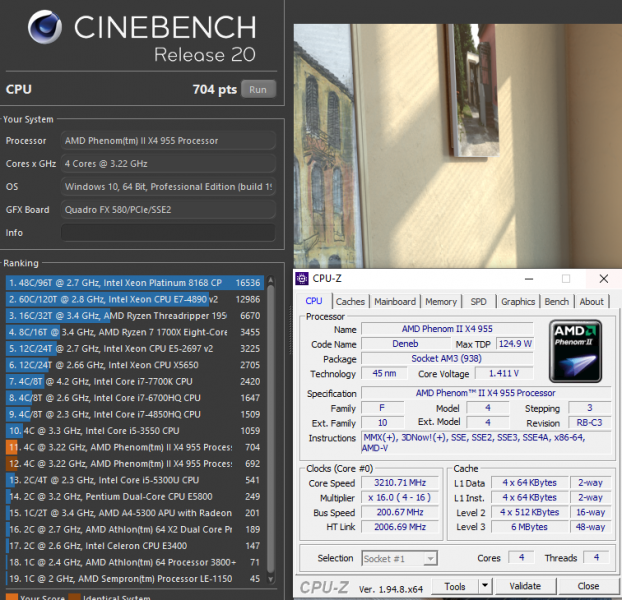
Task: Expand the Tools dropdown arrow
Action: coord(485,586)
